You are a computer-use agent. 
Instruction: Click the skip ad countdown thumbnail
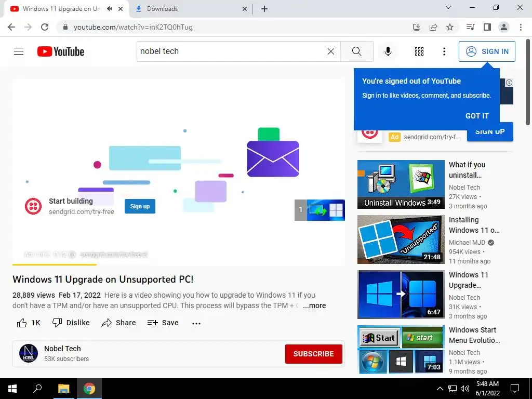320,210
